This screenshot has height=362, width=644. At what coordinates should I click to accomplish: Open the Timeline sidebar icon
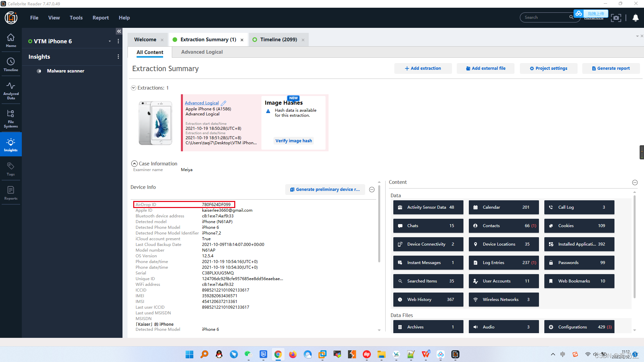pyautogui.click(x=11, y=64)
